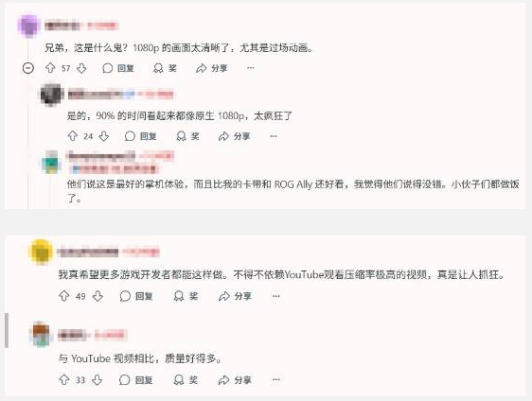Give award to the 49-vote comment
Image resolution: width=532 pixels, height=401 pixels.
186,296
